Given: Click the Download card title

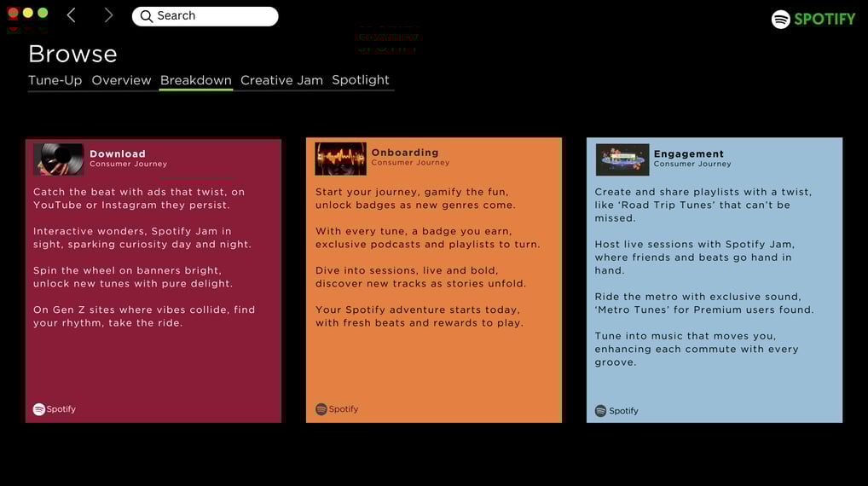Looking at the screenshot, I should tap(118, 153).
